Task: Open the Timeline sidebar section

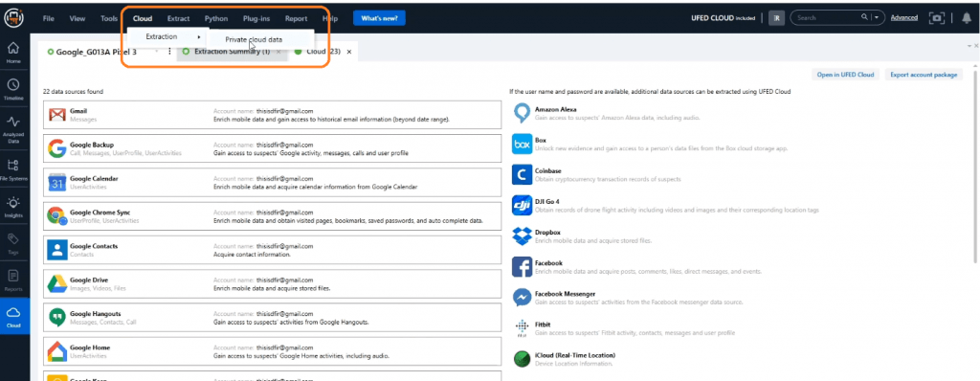Action: 13,89
